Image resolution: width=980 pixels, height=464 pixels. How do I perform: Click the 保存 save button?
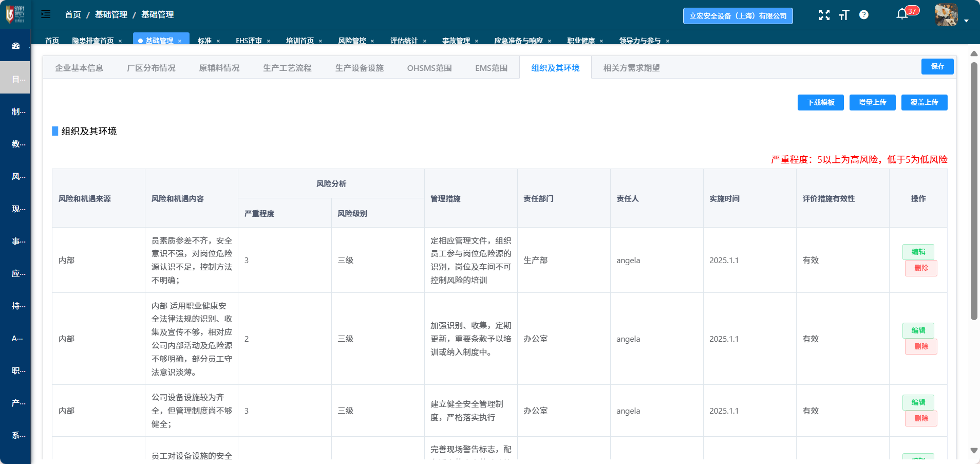tap(937, 66)
